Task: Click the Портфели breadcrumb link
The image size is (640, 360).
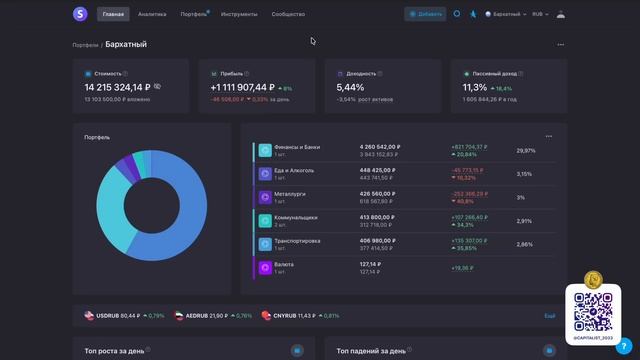Action: (85, 45)
